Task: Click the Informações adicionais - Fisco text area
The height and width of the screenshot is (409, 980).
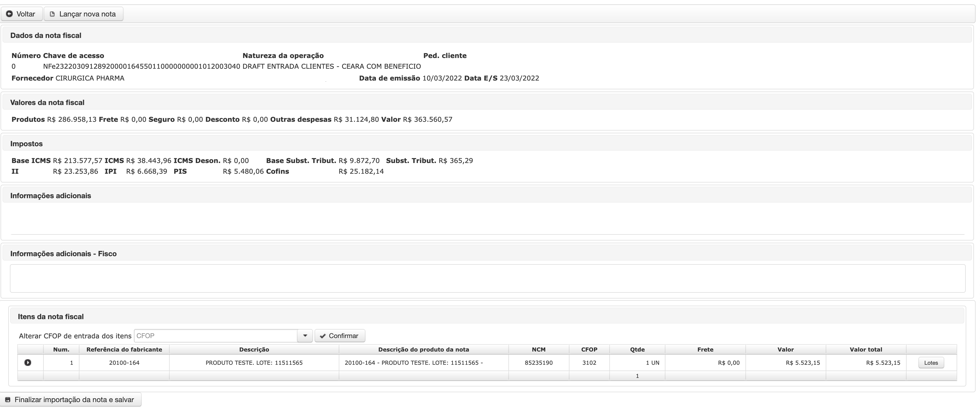Action: [487, 278]
